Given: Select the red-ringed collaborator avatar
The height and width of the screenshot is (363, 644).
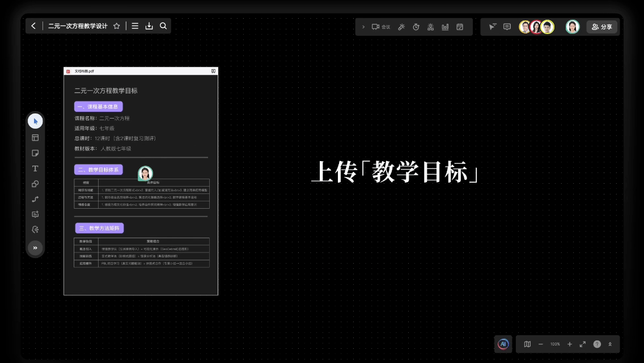Looking at the screenshot, I should 536,27.
